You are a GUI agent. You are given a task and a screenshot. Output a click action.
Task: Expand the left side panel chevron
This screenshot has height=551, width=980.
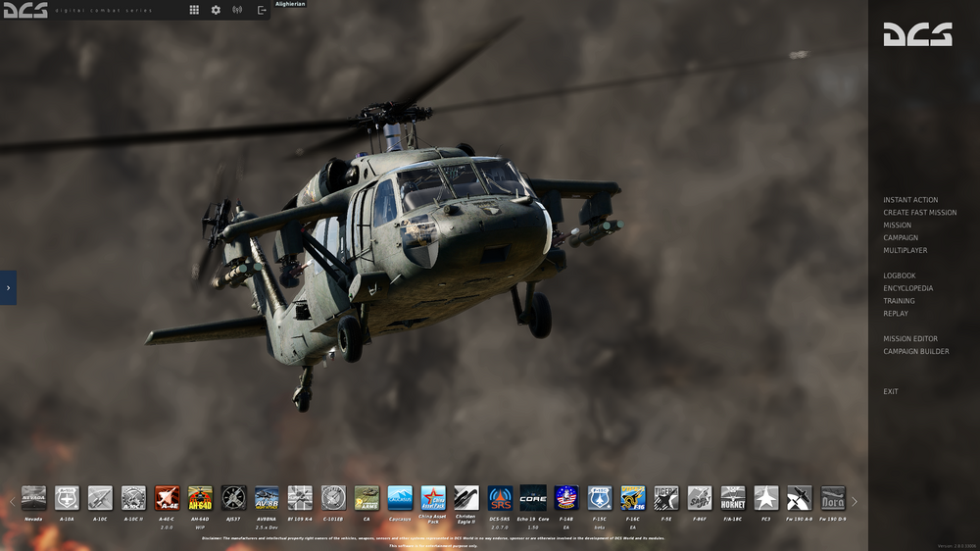pyautogui.click(x=8, y=287)
